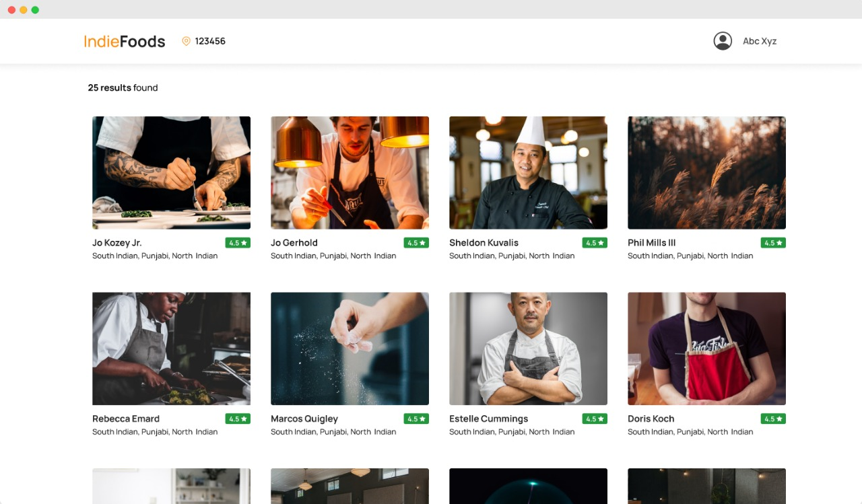Open Rebecca Emard chef photo
The width and height of the screenshot is (862, 504).
171,349
